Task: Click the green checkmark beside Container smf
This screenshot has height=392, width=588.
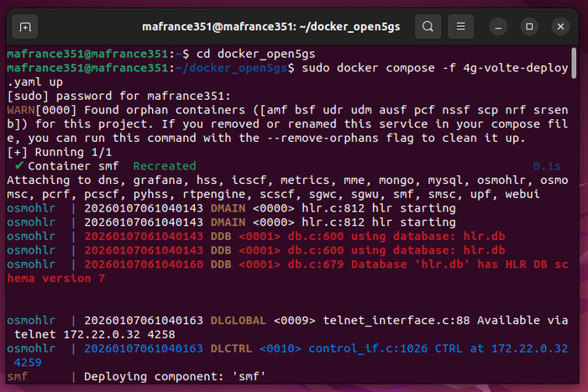Action: (x=18, y=166)
